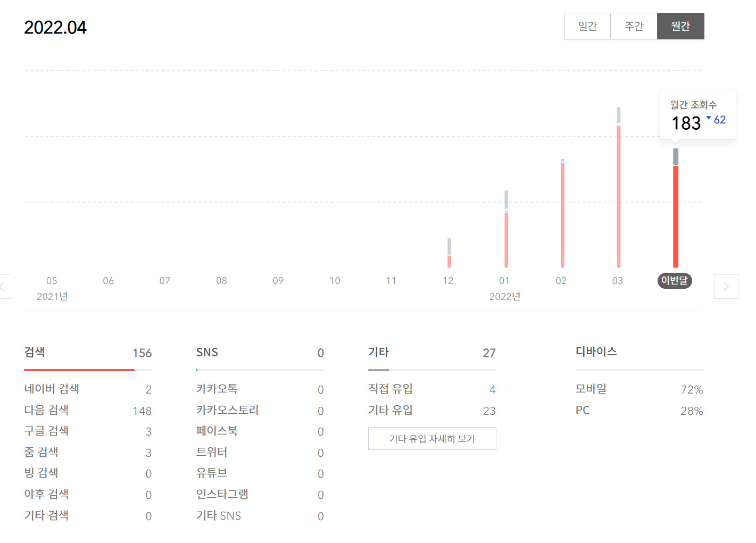This screenshot has width=756, height=543.
Task: Click the 2022.04 date title
Action: [x=55, y=27]
